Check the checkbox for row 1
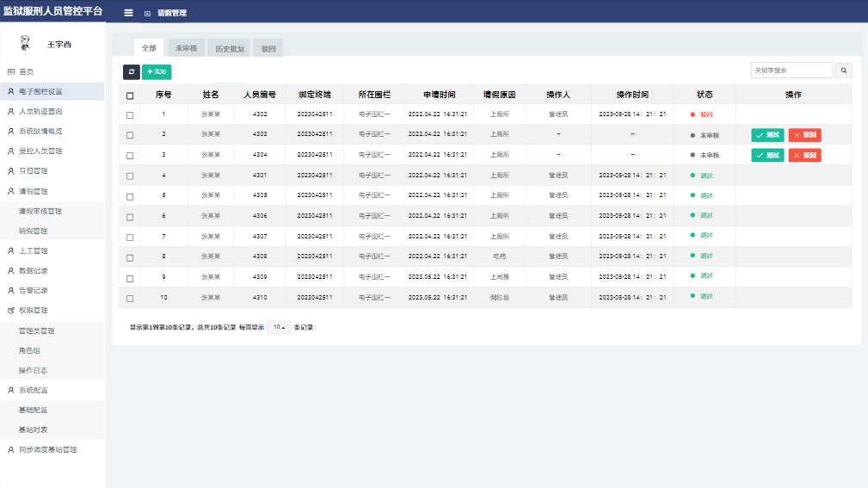 pyautogui.click(x=130, y=115)
